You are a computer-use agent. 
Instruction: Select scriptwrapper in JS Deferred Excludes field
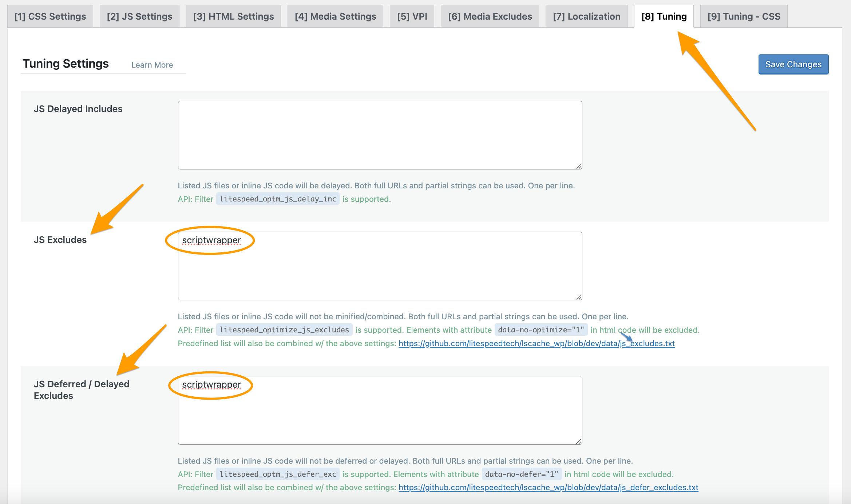pyautogui.click(x=212, y=385)
